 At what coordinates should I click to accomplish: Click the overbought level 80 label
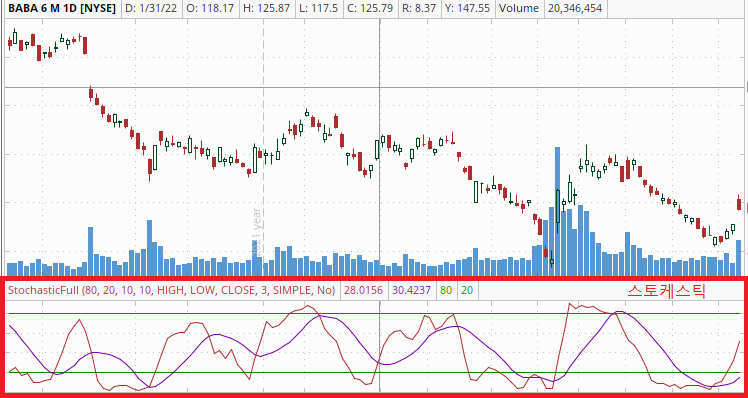coord(446,290)
